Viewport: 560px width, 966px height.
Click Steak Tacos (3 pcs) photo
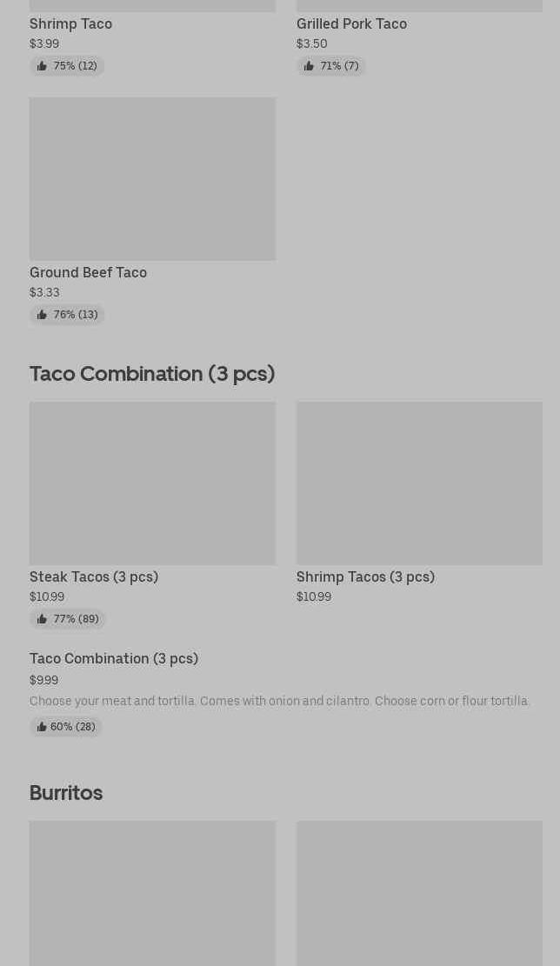(152, 483)
